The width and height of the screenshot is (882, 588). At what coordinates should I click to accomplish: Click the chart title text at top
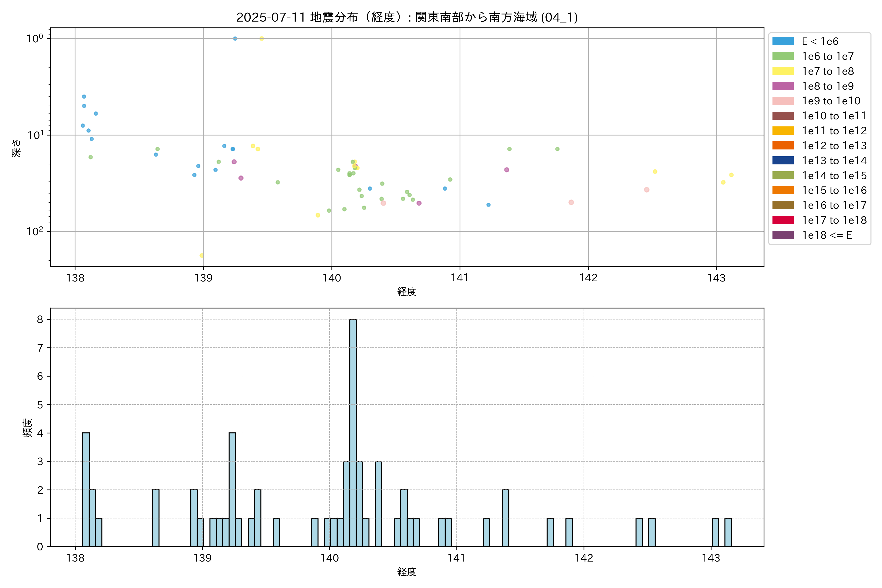pyautogui.click(x=407, y=17)
